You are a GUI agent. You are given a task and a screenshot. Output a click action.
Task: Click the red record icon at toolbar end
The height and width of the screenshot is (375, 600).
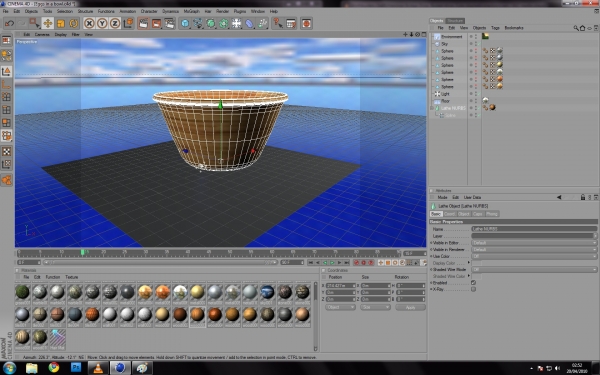[x=306, y=23]
